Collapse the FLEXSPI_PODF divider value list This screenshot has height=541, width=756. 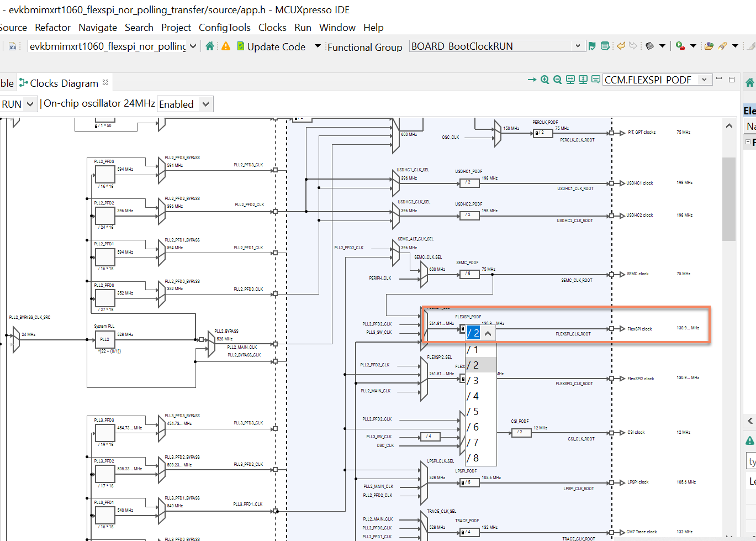487,333
